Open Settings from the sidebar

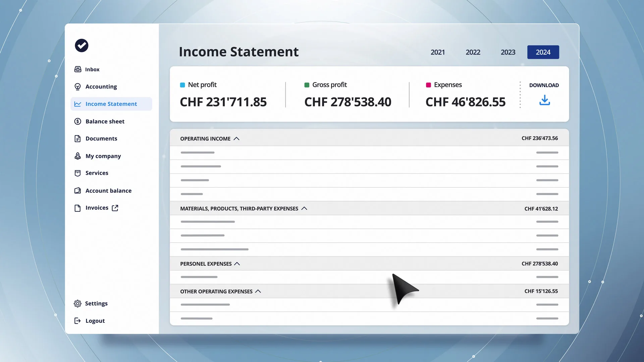coord(96,303)
